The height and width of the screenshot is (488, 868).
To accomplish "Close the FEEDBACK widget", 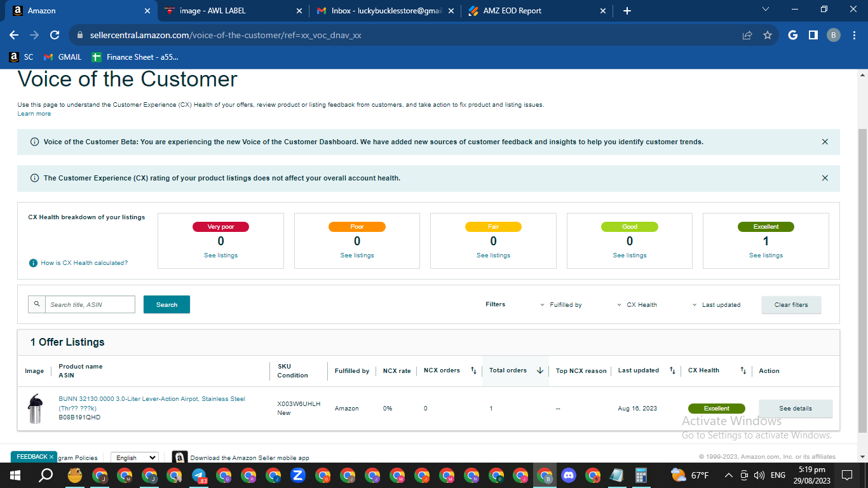I will point(51,457).
